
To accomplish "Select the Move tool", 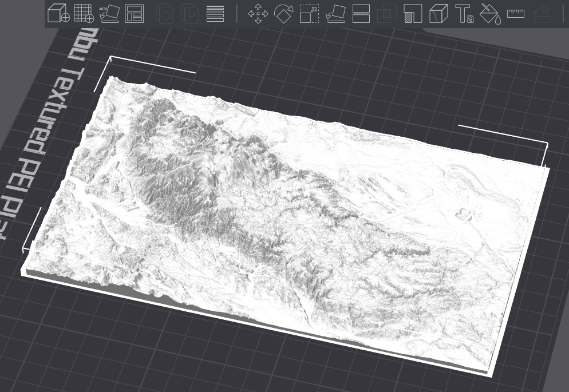I will 258,13.
